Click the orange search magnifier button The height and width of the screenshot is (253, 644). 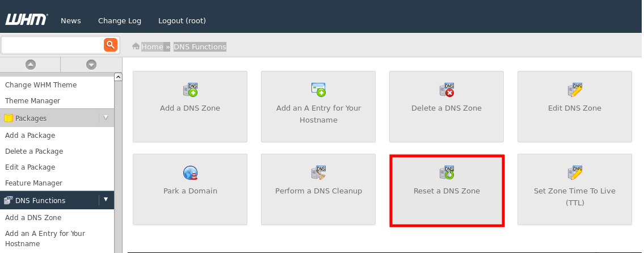[x=111, y=45]
